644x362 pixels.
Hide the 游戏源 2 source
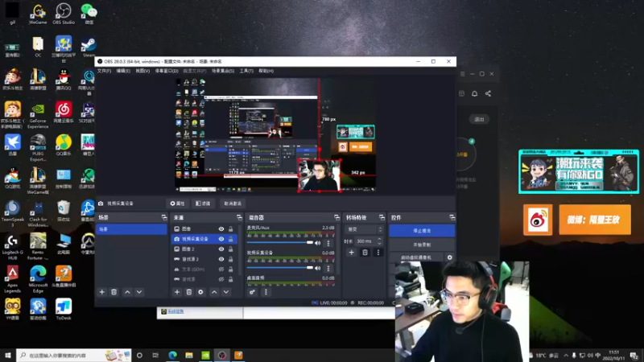[x=221, y=259]
